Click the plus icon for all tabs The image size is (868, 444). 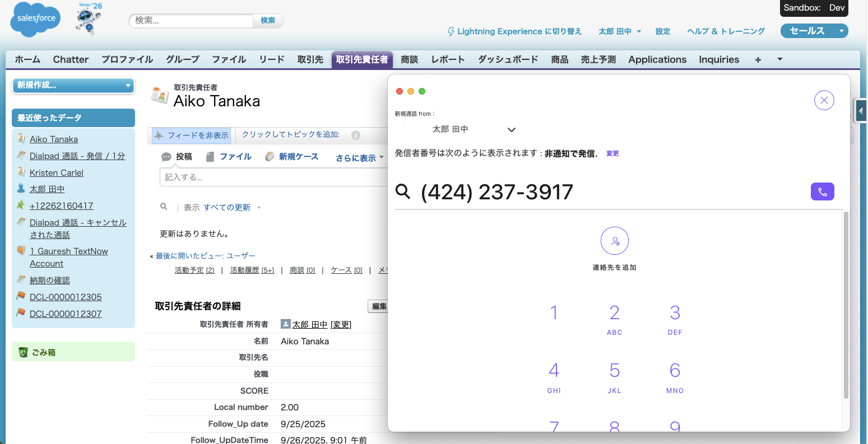758,59
